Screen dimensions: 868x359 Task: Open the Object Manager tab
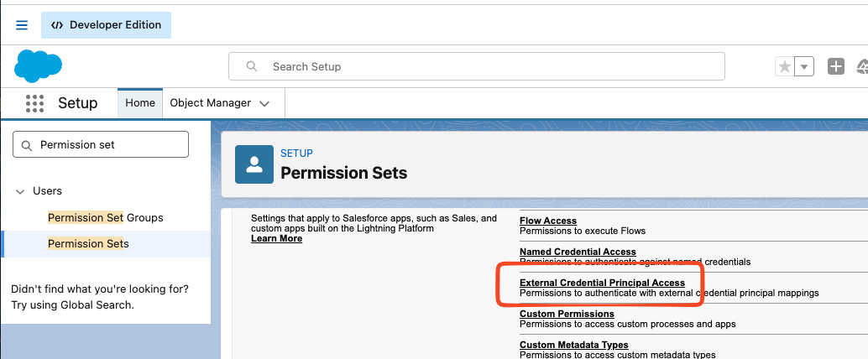pyautogui.click(x=211, y=103)
